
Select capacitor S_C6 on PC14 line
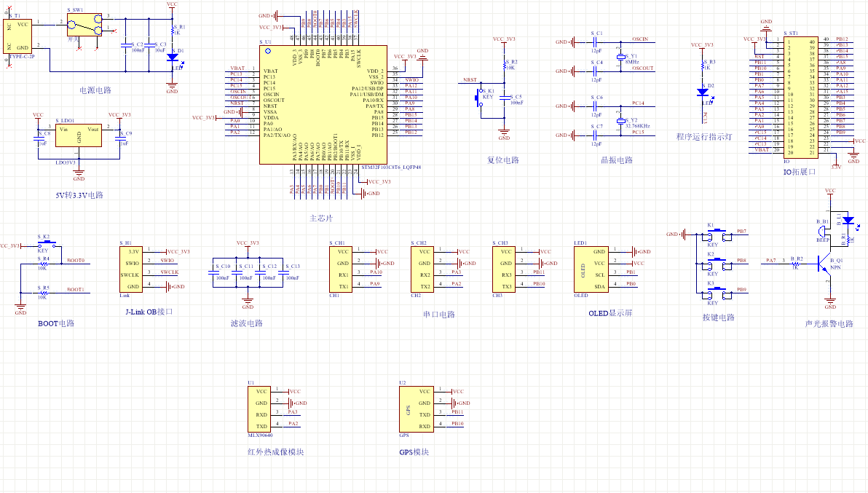tap(595, 106)
